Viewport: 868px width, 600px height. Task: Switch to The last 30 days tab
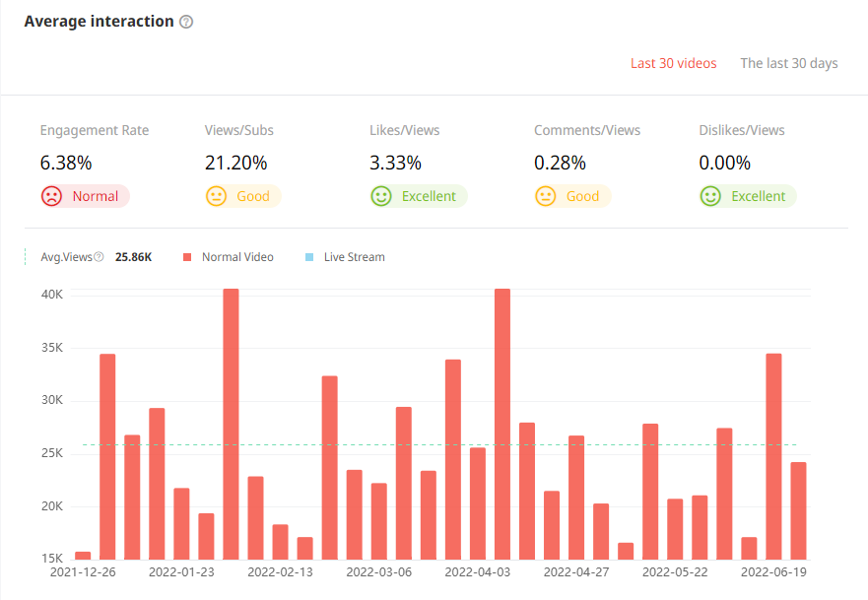point(789,63)
